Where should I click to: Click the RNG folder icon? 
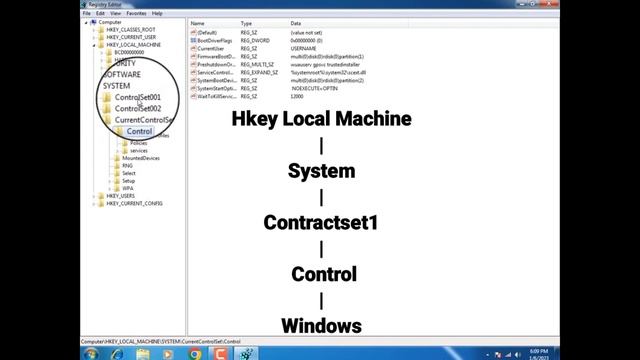(x=117, y=166)
